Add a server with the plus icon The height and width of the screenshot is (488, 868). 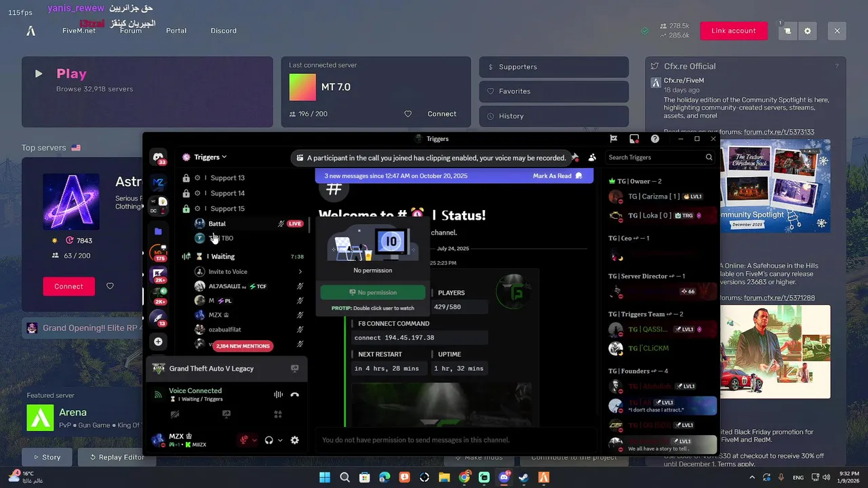[158, 342]
